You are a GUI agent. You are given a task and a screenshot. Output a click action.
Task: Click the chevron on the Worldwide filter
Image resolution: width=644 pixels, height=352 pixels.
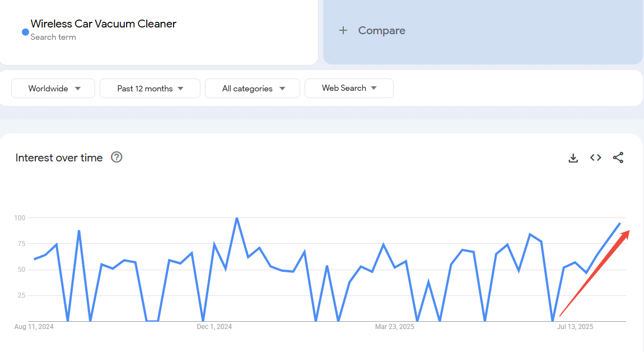tap(77, 88)
